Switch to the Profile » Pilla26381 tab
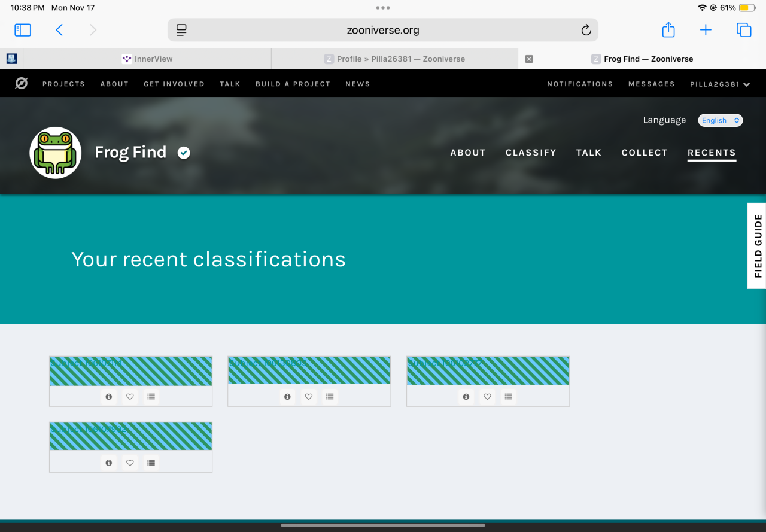Screen dimensions: 766x532 click(x=395, y=59)
